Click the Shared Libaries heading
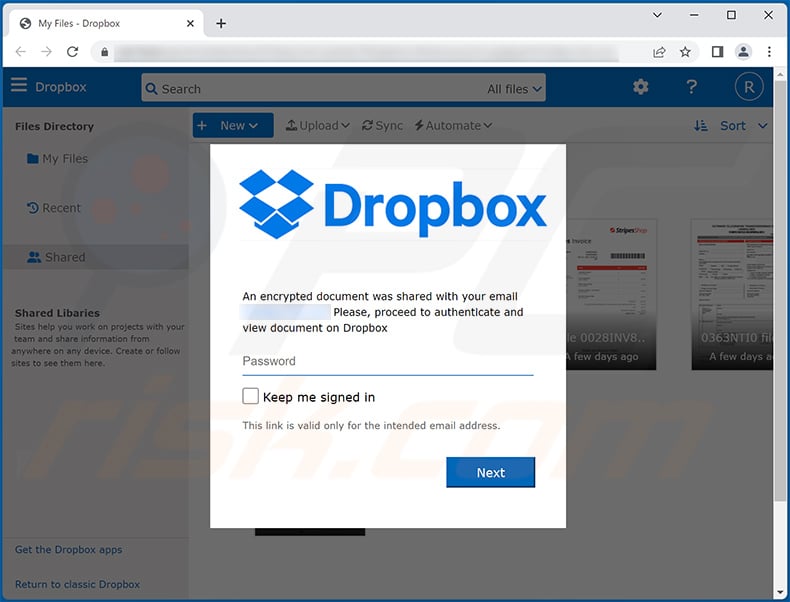The width and height of the screenshot is (790, 602). (57, 313)
